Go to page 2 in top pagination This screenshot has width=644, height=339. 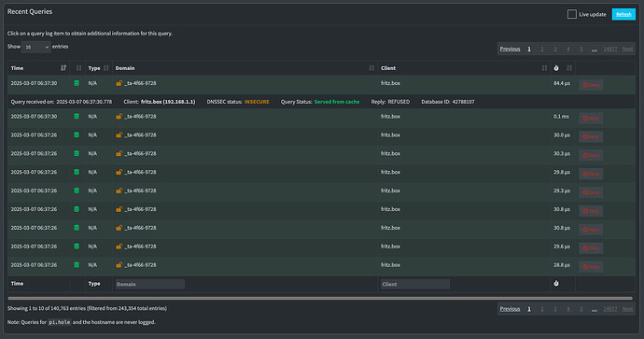tap(542, 49)
